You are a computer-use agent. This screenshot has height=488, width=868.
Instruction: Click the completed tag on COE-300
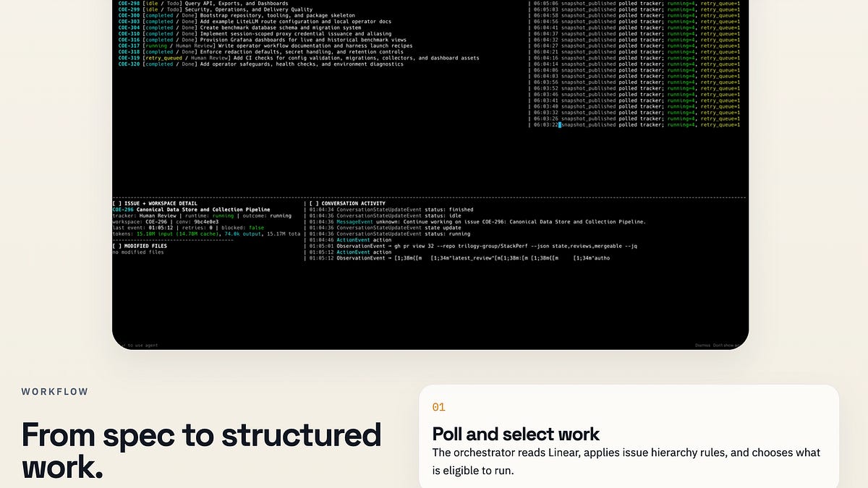point(161,15)
